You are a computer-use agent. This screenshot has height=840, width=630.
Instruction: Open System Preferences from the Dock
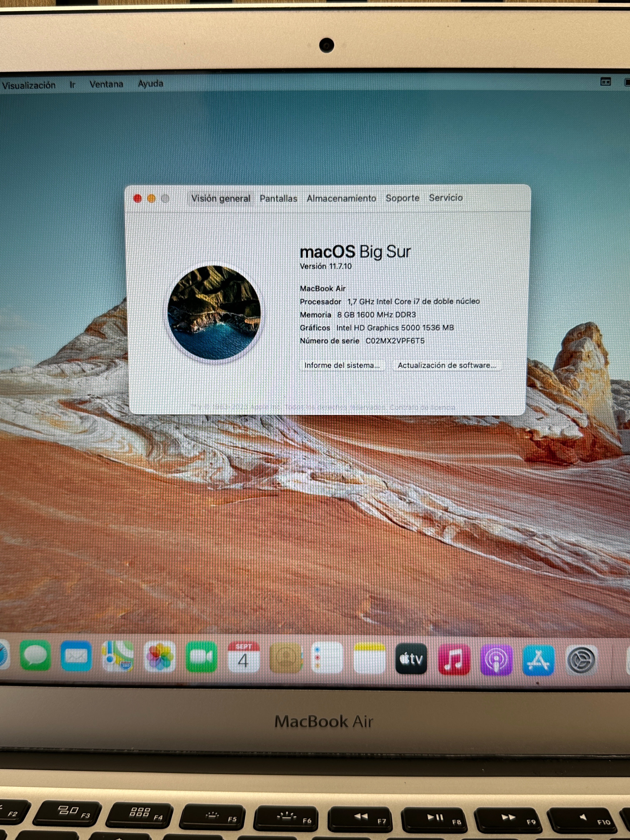click(581, 660)
